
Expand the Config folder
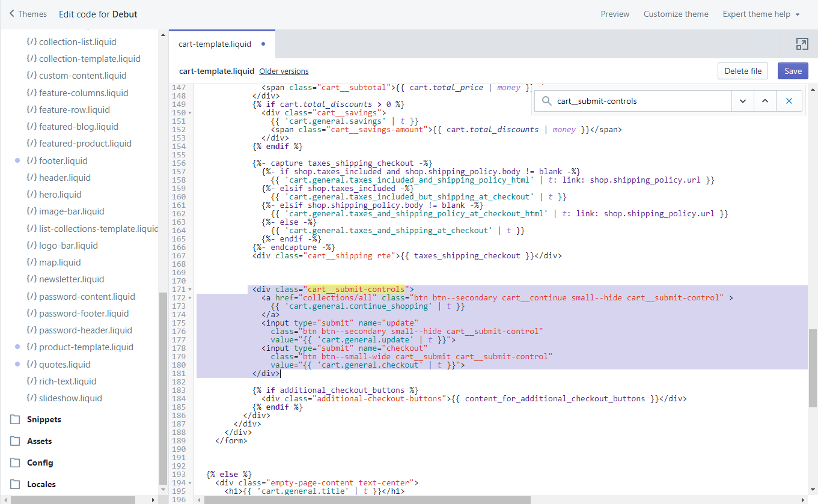[x=40, y=463]
